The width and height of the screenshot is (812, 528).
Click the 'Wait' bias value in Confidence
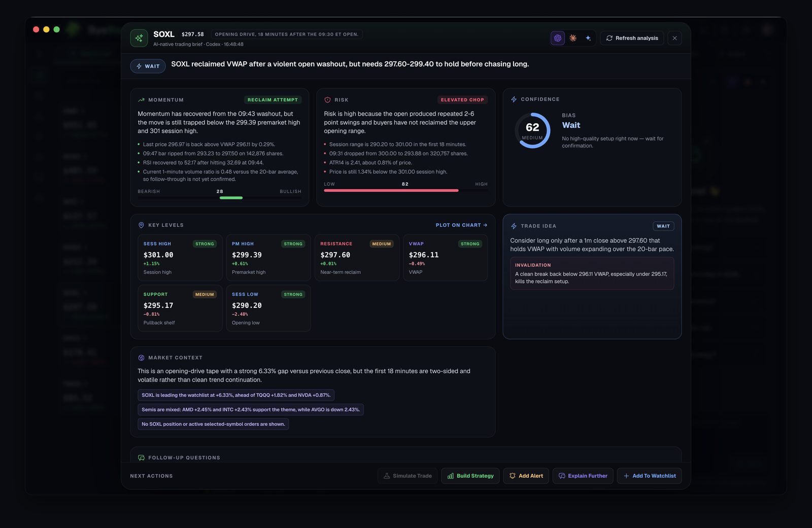click(x=571, y=125)
